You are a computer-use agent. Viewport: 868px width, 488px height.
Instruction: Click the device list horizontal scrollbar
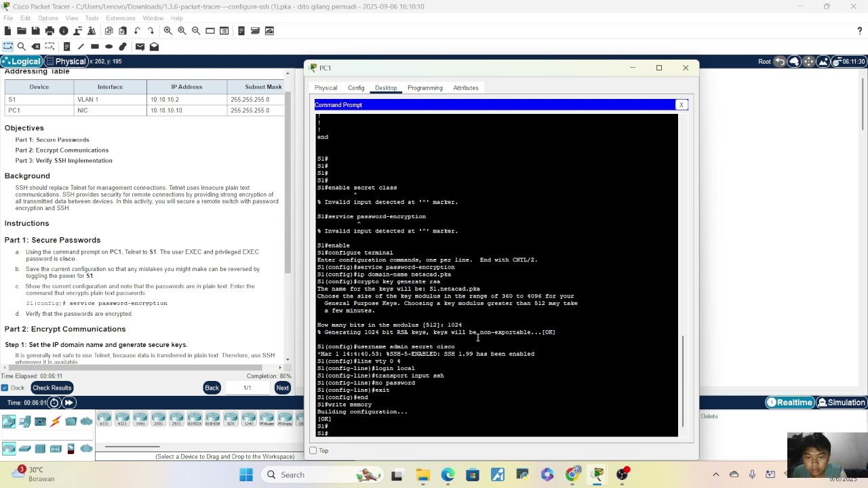coord(132,447)
